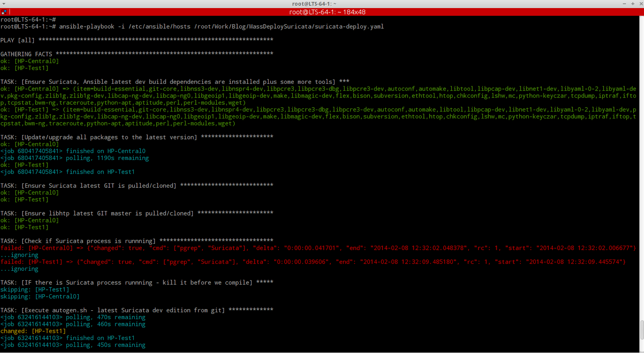Click the 'PLAY [all]' line
The image size is (644, 353).
coord(137,40)
